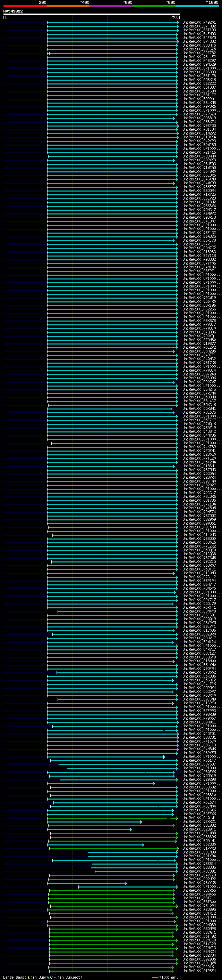Click the green ~80% identity legend segment
This screenshot has width=222, height=980.
(x=154, y=6)
